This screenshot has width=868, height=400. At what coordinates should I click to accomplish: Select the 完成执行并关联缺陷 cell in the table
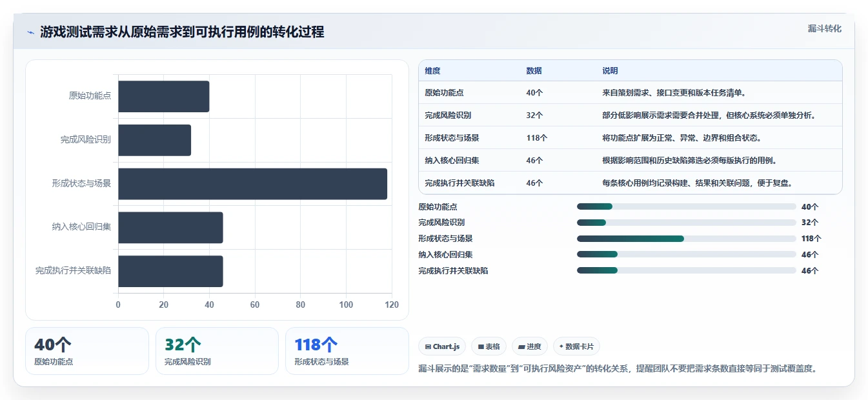[459, 183]
